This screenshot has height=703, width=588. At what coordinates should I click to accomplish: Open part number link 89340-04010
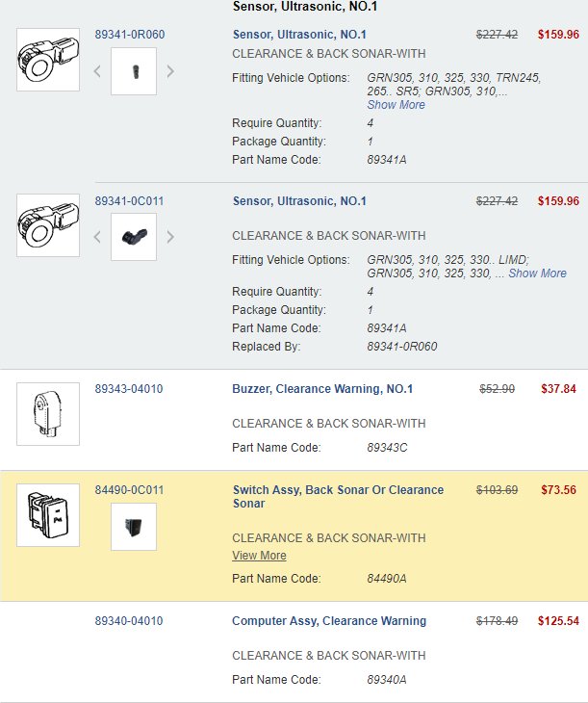click(x=129, y=621)
